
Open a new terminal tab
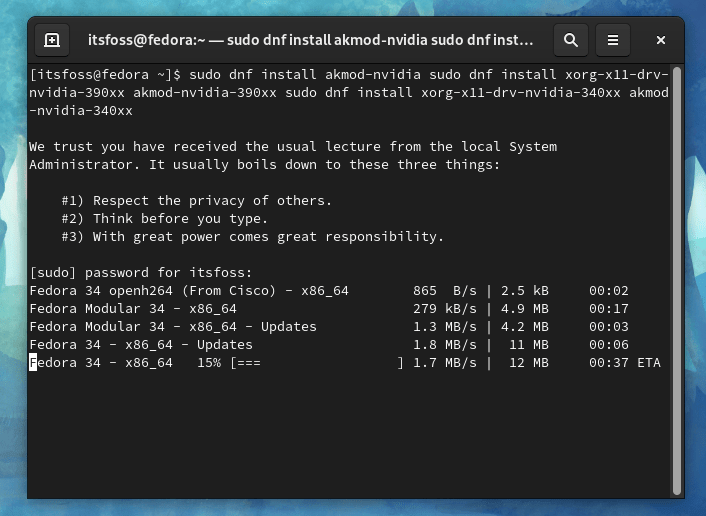coord(52,41)
